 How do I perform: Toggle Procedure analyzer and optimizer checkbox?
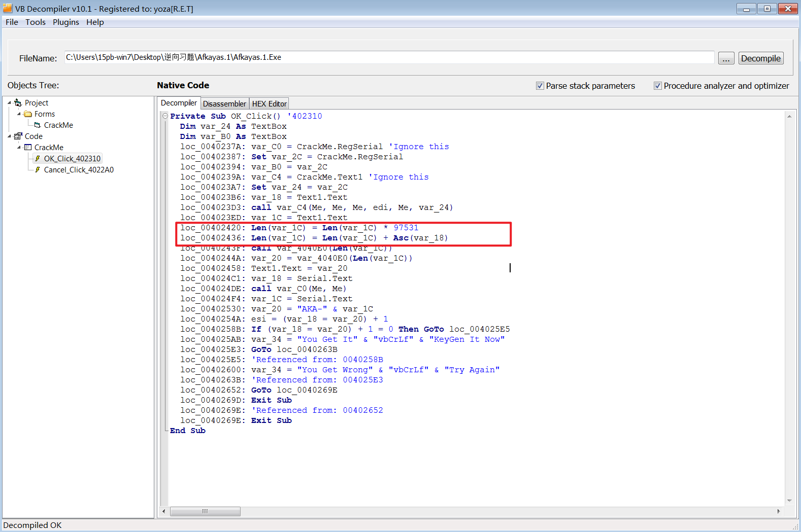point(658,86)
